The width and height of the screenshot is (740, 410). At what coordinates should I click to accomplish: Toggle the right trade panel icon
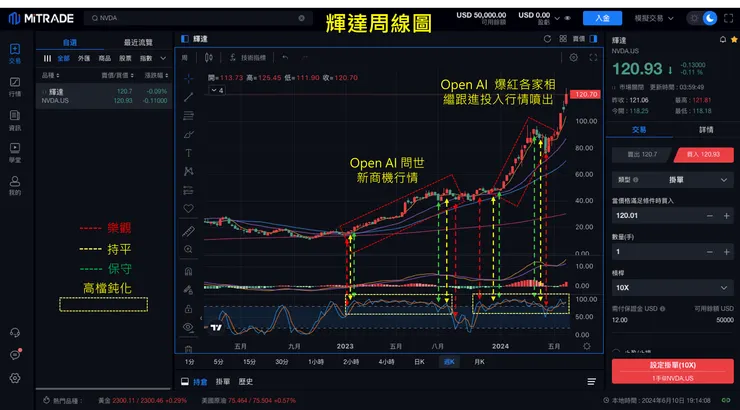coord(594,39)
